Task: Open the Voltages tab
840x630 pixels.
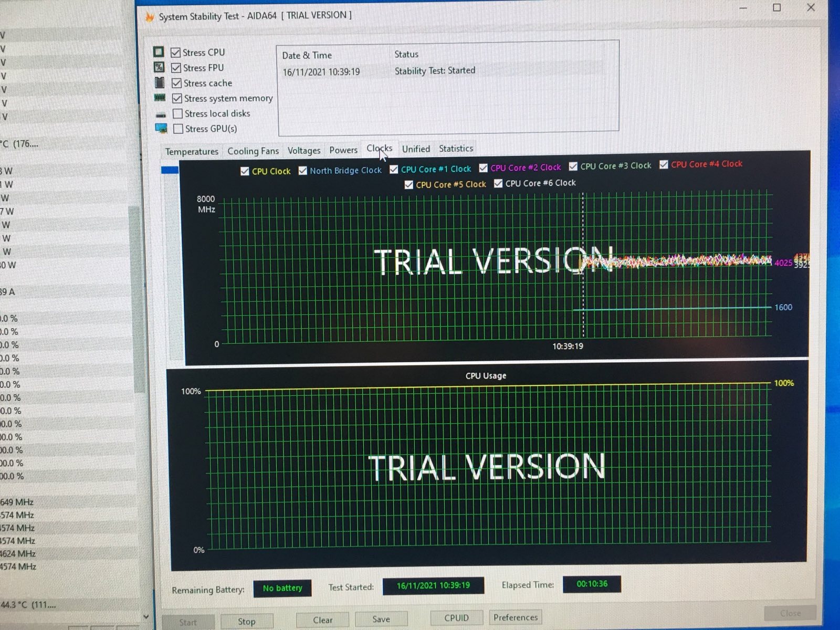Action: click(x=304, y=151)
